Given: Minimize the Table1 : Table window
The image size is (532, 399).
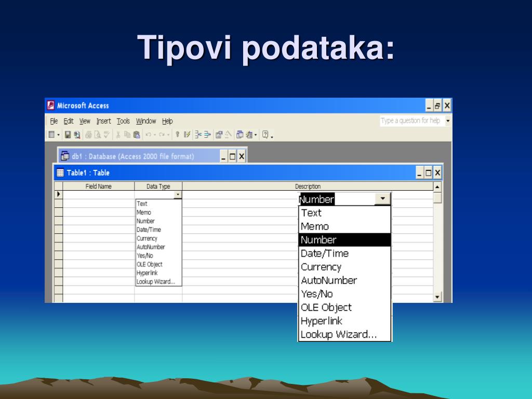Looking at the screenshot, I should click(x=420, y=173).
